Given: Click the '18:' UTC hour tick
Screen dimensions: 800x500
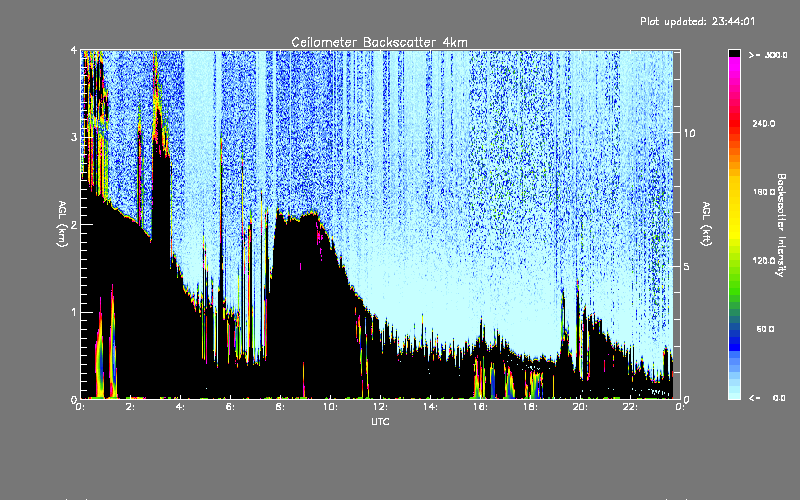Looking at the screenshot, I should [x=531, y=407].
